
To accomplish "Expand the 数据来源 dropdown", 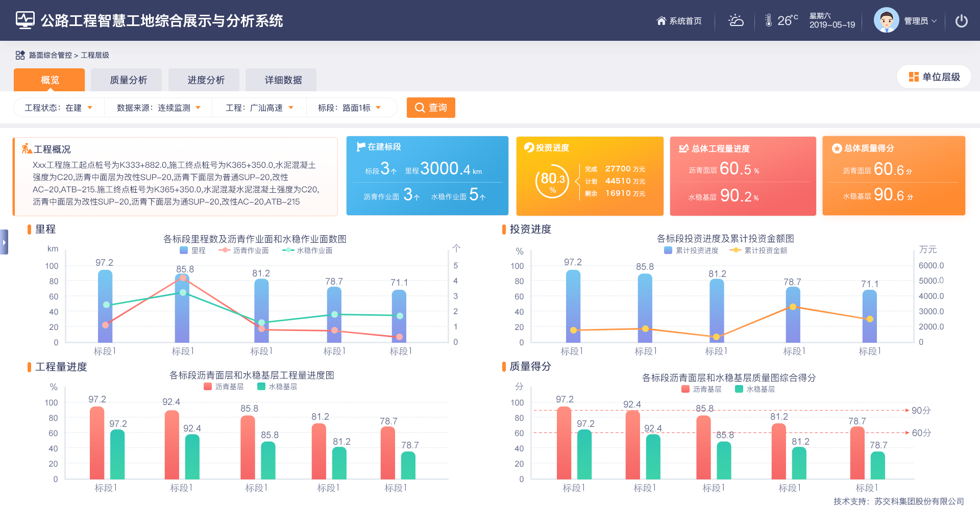I will pyautogui.click(x=158, y=108).
